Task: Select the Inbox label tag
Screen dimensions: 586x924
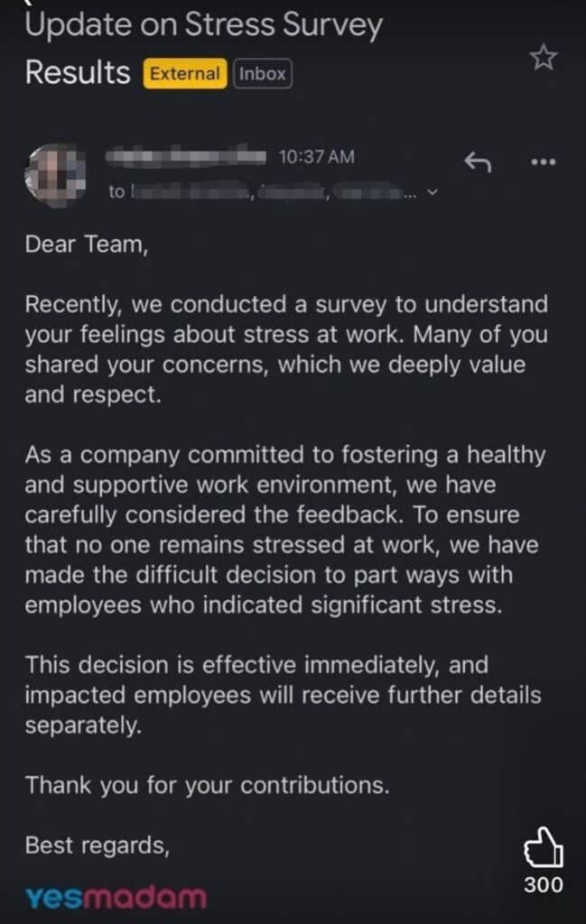Action: pos(263,74)
